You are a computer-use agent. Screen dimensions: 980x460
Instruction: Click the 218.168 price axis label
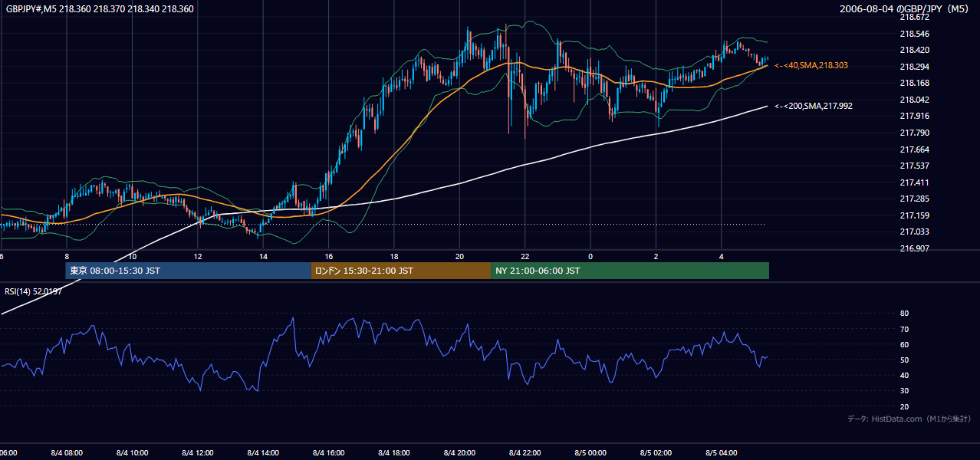[913, 83]
